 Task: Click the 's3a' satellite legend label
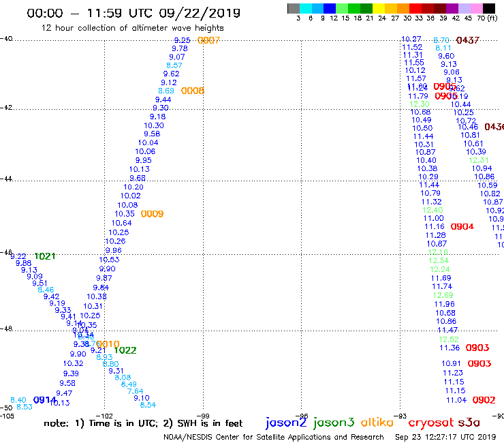[469, 423]
